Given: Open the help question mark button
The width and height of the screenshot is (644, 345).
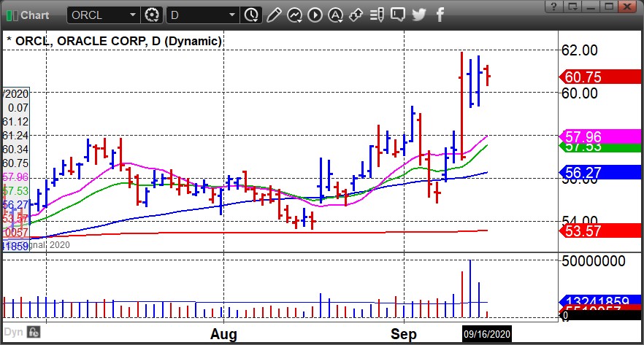Looking at the screenshot, I should (553, 6).
